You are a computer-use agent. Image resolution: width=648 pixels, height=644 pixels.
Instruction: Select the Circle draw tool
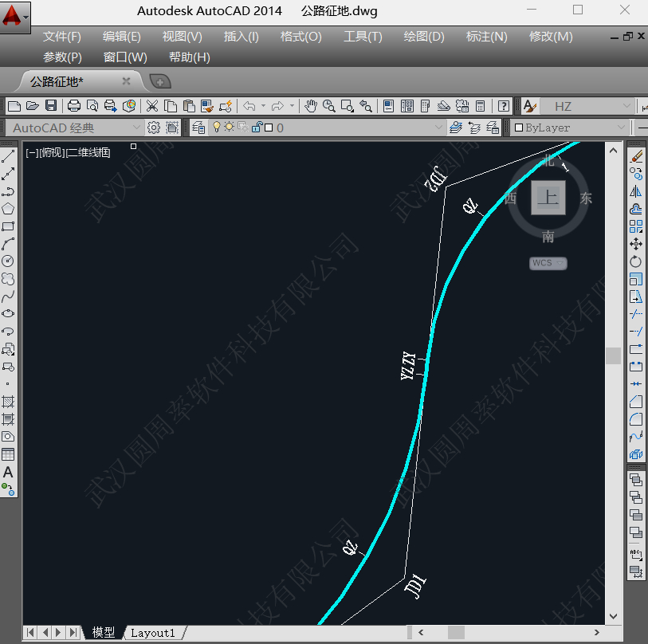[8, 261]
